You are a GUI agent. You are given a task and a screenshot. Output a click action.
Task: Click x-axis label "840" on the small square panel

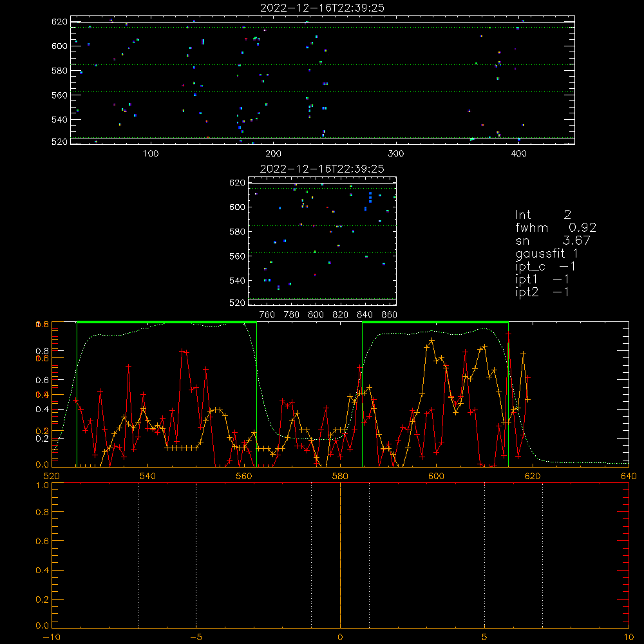[x=365, y=315]
